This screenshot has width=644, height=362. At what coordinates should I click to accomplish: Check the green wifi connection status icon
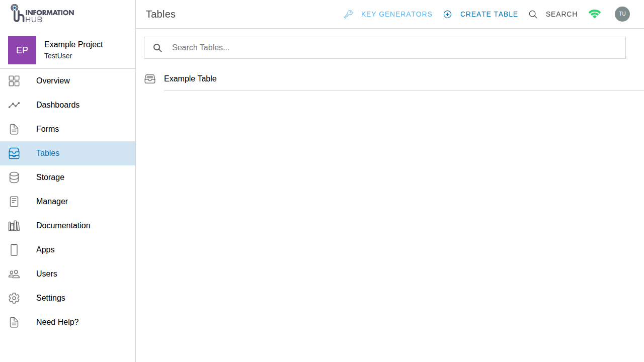(x=595, y=14)
